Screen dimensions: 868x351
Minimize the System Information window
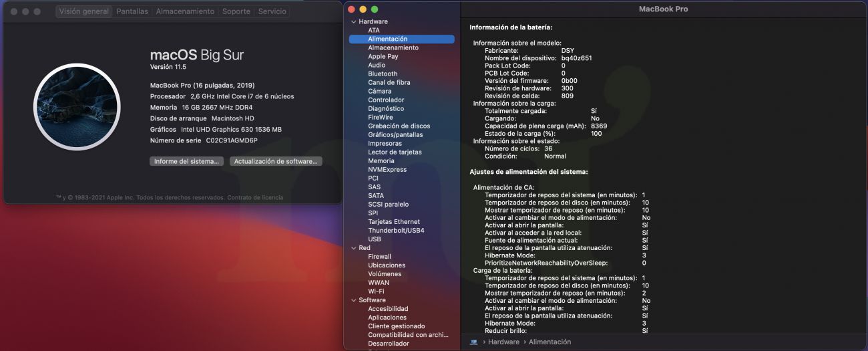363,9
